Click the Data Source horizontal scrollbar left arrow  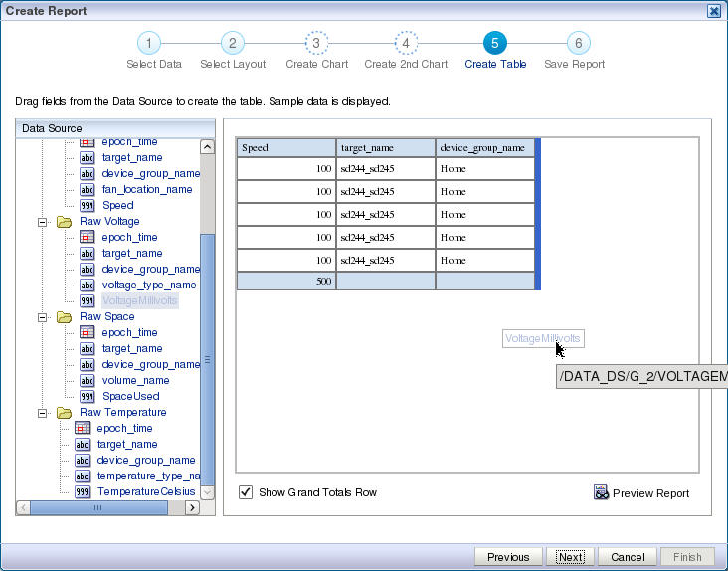coord(23,508)
